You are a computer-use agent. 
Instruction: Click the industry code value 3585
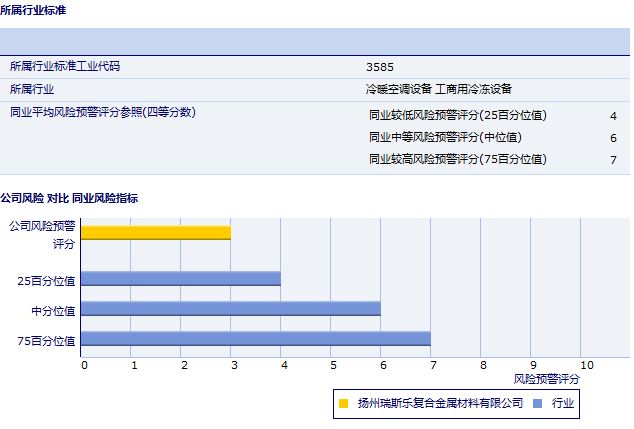(380, 67)
